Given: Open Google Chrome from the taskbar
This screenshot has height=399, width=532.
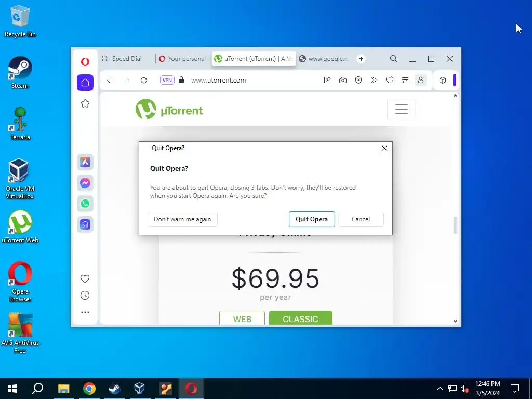Looking at the screenshot, I should [89, 389].
